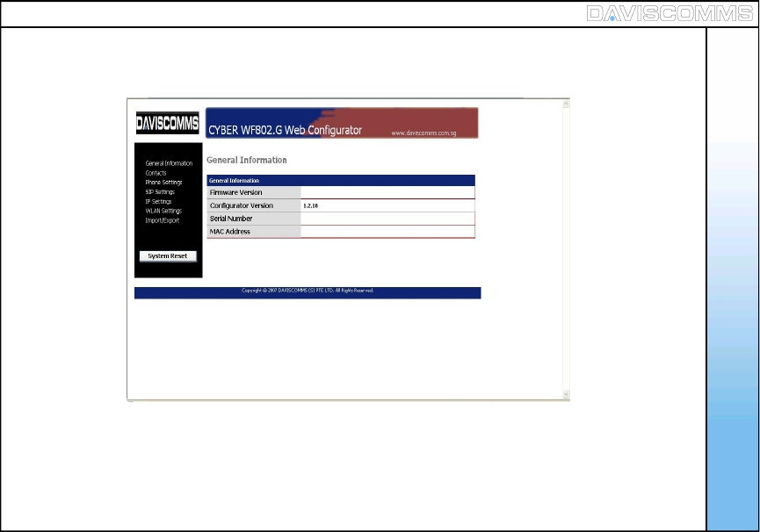Click the copyright notice in footer bar
This screenshot has width=760, height=532.
tap(308, 291)
